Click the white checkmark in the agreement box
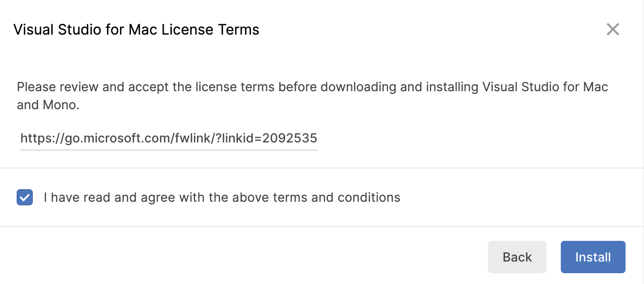Image resolution: width=644 pixels, height=284 pixels. (25, 197)
